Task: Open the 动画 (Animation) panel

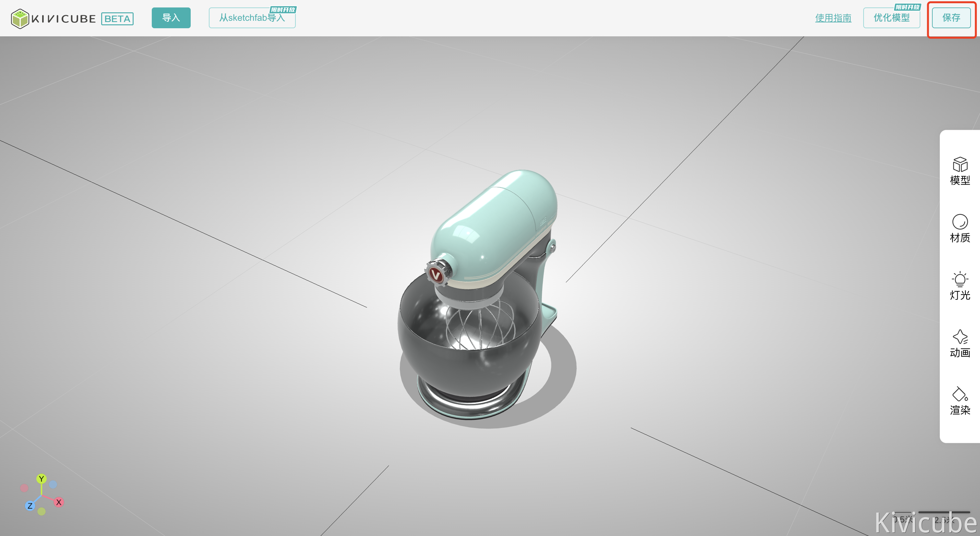Action: [x=960, y=343]
